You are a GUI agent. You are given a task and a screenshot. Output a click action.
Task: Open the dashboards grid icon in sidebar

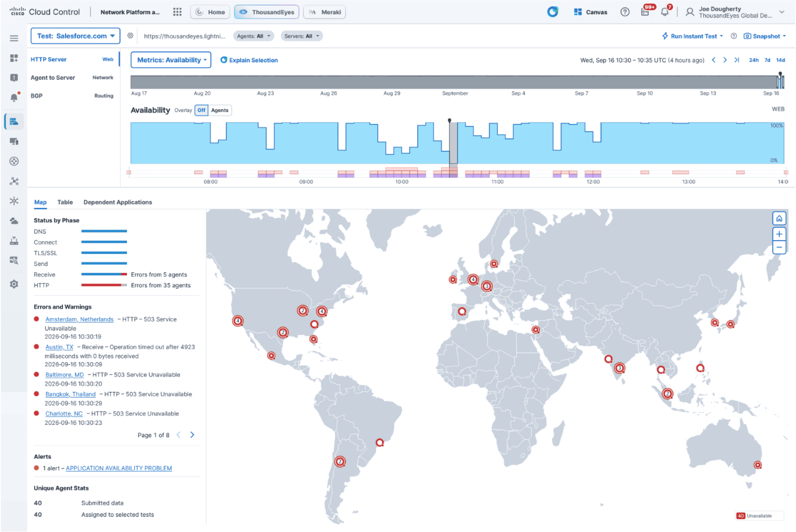[14, 58]
